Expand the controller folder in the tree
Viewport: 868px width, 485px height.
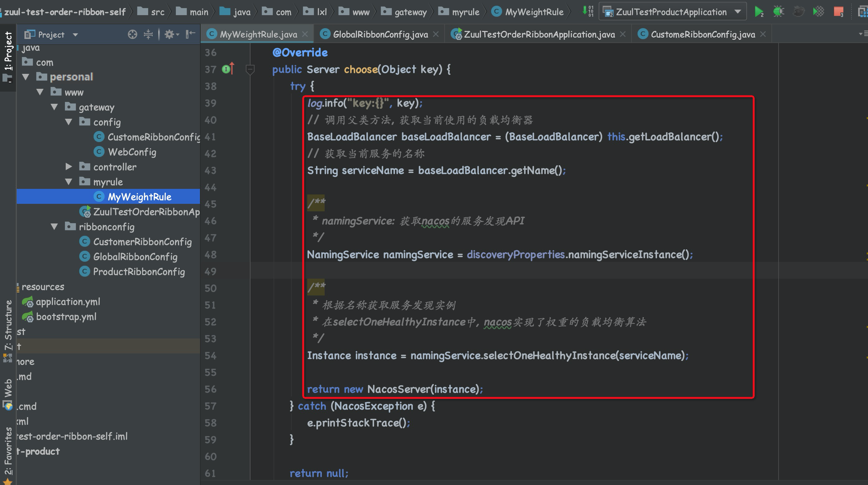(x=69, y=166)
